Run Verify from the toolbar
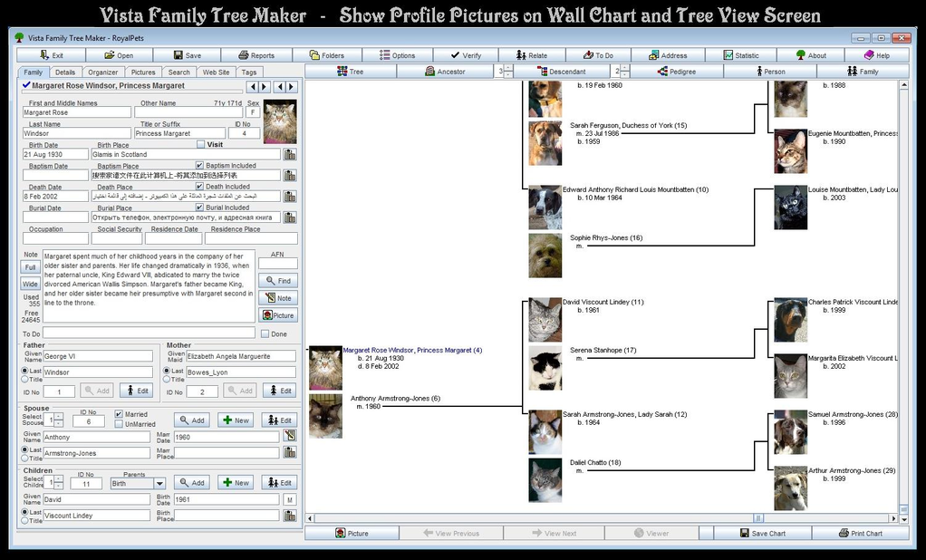 (466, 55)
